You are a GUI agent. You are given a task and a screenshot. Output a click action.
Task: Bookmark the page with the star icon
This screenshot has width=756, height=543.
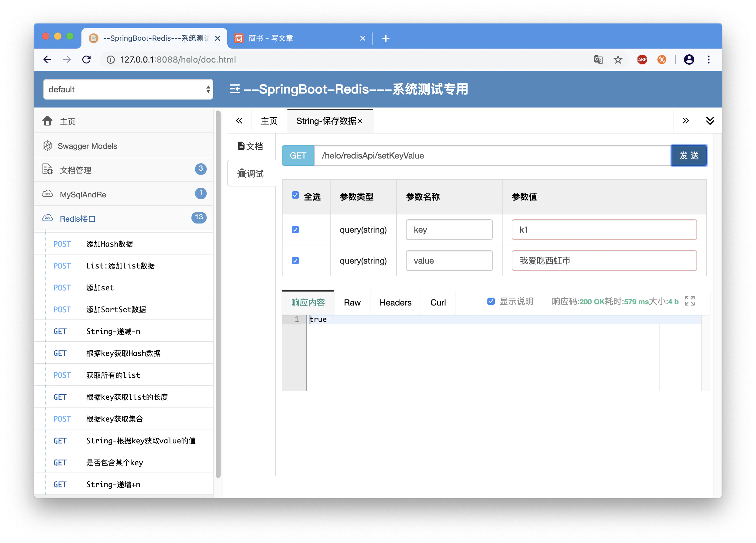point(618,60)
